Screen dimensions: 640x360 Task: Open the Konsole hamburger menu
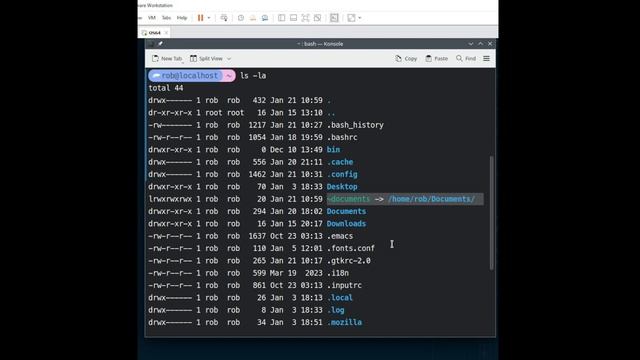coord(487,59)
